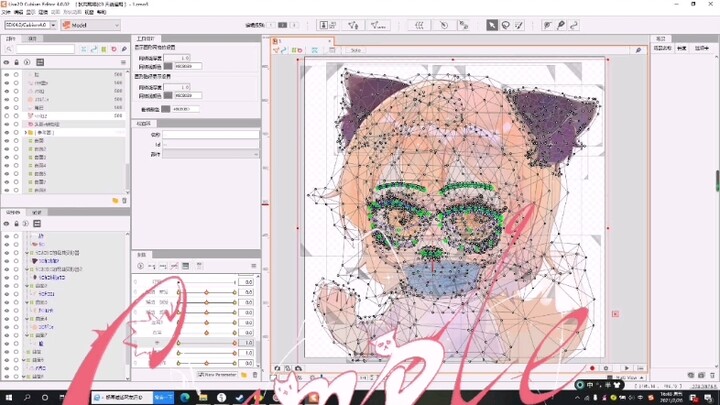
Task: Click the brush tool beside the lasso
Action: pyautogui.click(x=520, y=25)
